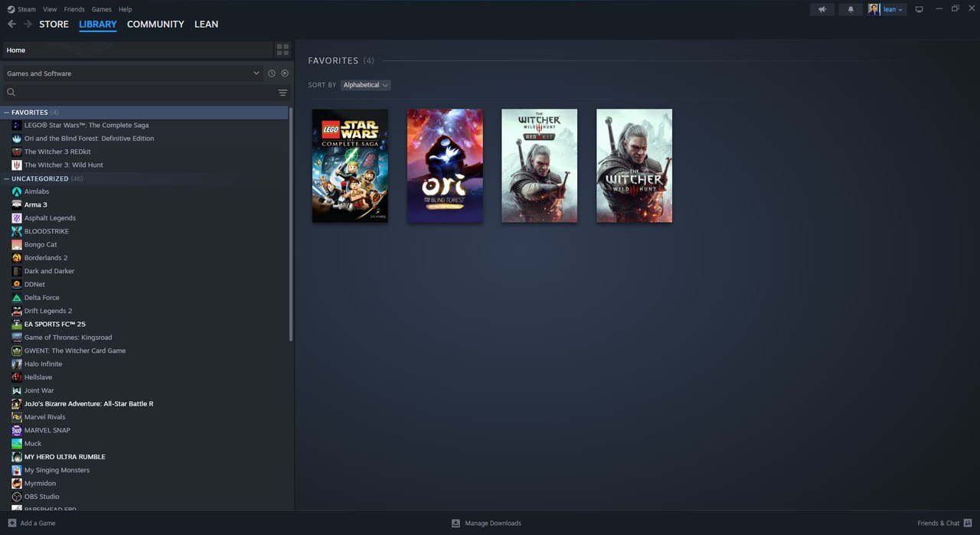Click the Marvel Rivals icon

point(17,417)
